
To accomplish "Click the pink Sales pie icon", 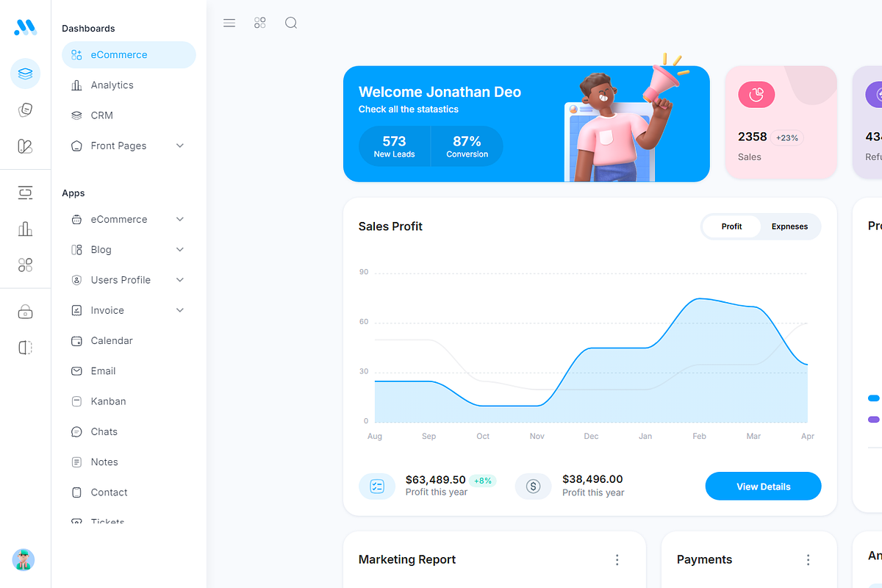I will pos(756,95).
